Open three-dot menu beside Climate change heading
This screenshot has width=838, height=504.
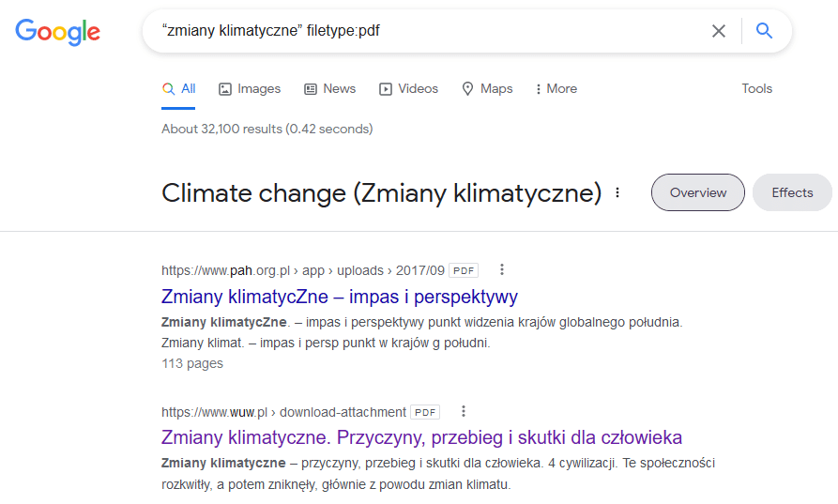click(x=617, y=192)
